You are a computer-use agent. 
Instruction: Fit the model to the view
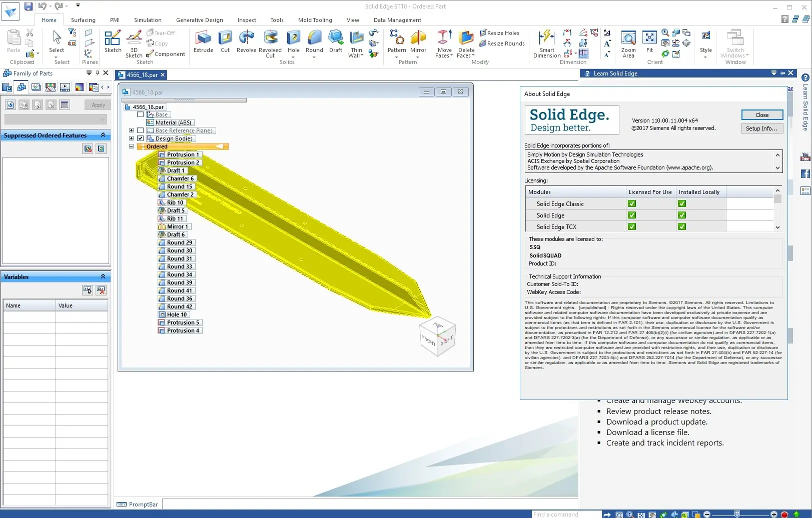point(649,41)
